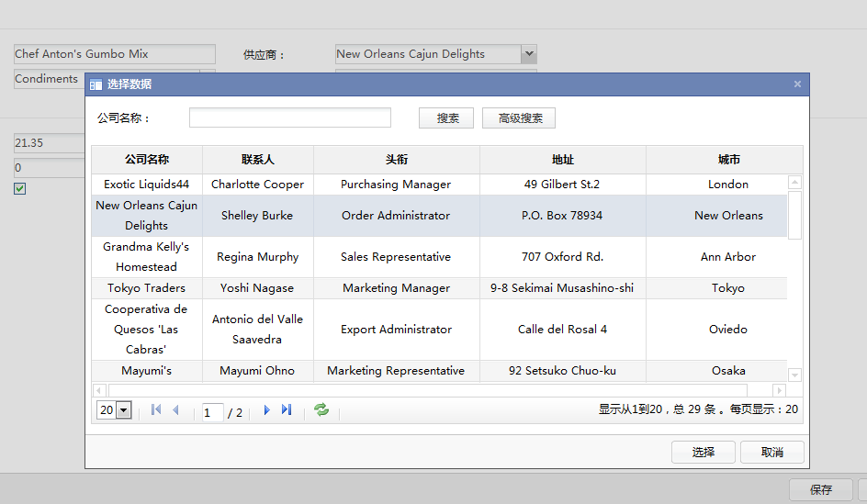Select the New Orleans Cajun Delights row cell
The image size is (867, 504).
[x=147, y=216]
